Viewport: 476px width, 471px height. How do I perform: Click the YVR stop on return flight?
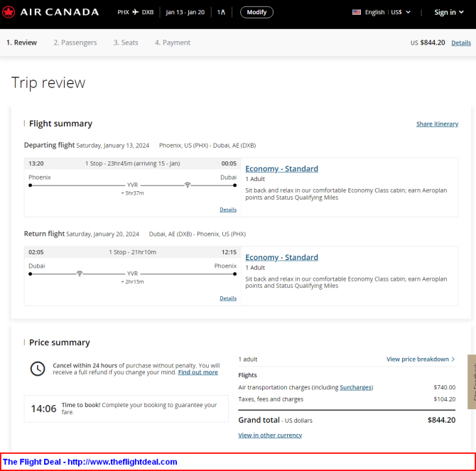pyautogui.click(x=132, y=274)
